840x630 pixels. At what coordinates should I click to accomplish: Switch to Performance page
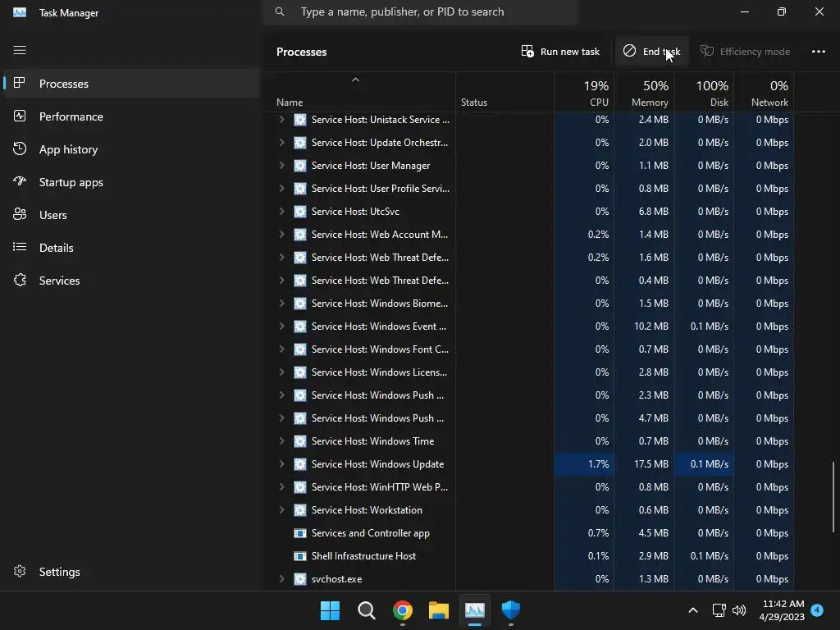pos(131,116)
